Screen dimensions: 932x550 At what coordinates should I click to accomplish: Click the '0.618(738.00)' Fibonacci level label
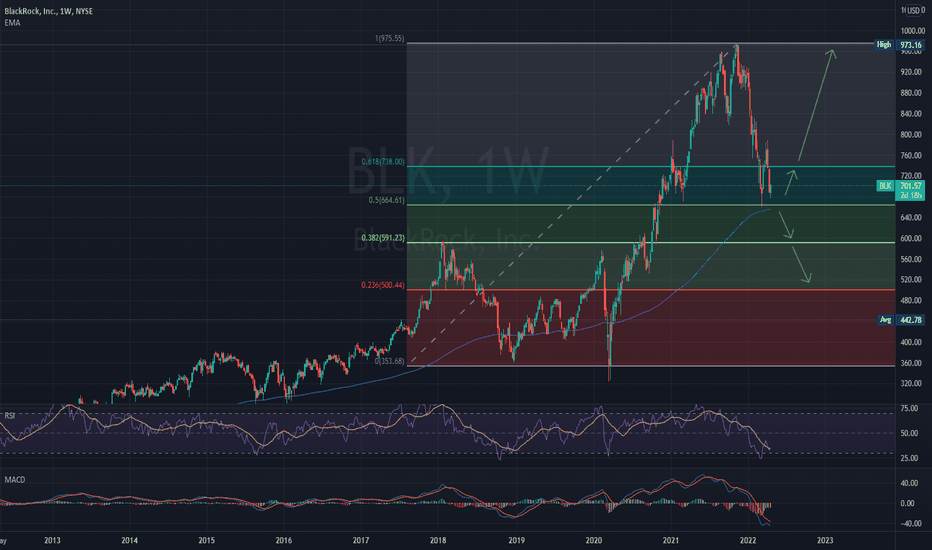click(x=383, y=161)
